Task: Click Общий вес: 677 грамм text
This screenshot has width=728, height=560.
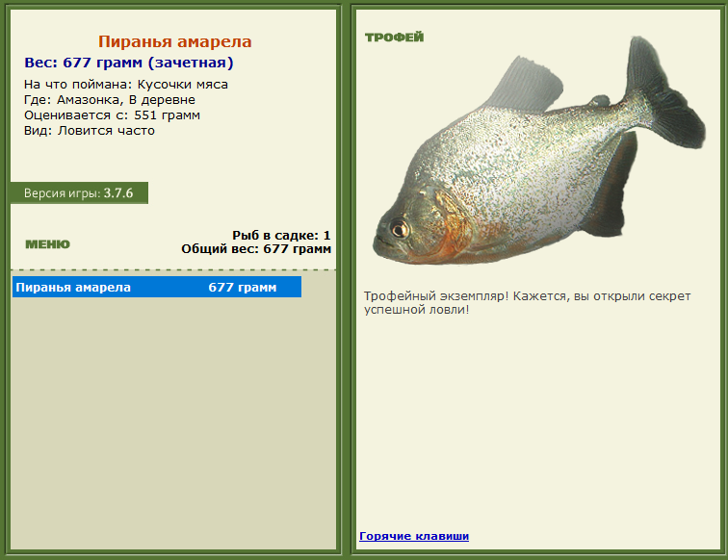Action: point(256,249)
